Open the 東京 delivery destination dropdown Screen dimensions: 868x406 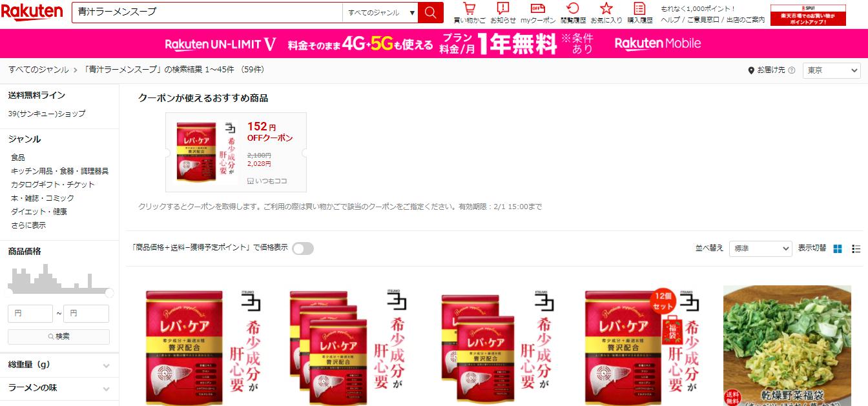point(832,70)
